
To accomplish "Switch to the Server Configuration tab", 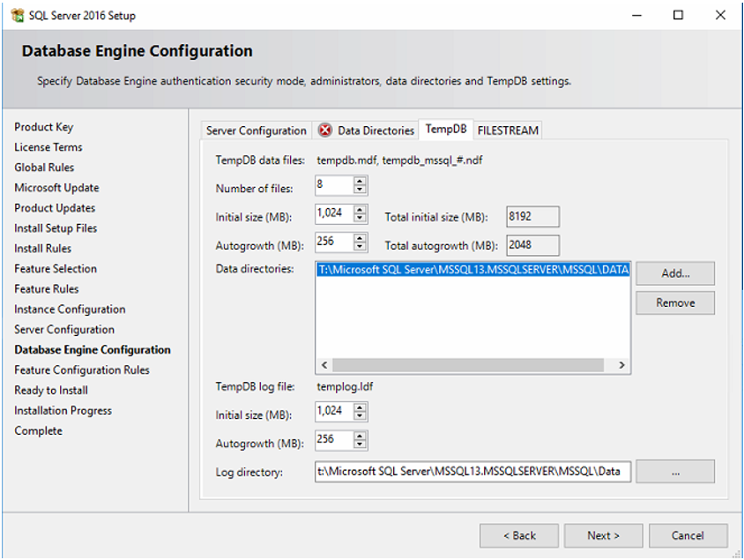I will click(257, 131).
